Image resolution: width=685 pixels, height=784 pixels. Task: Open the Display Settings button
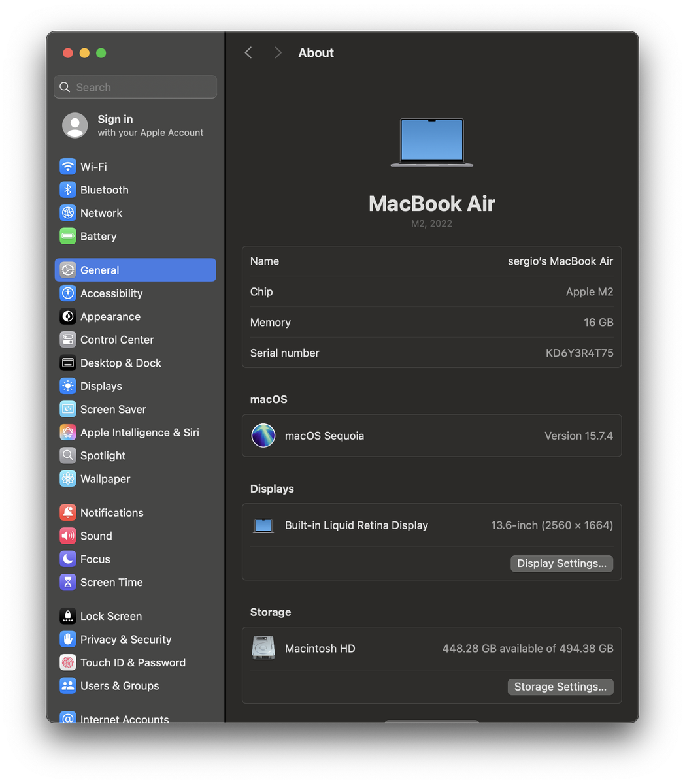[561, 563]
